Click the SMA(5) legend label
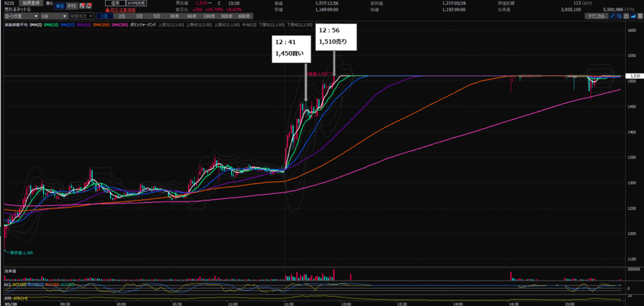The width and height of the screenshot is (644, 306). [36, 25]
